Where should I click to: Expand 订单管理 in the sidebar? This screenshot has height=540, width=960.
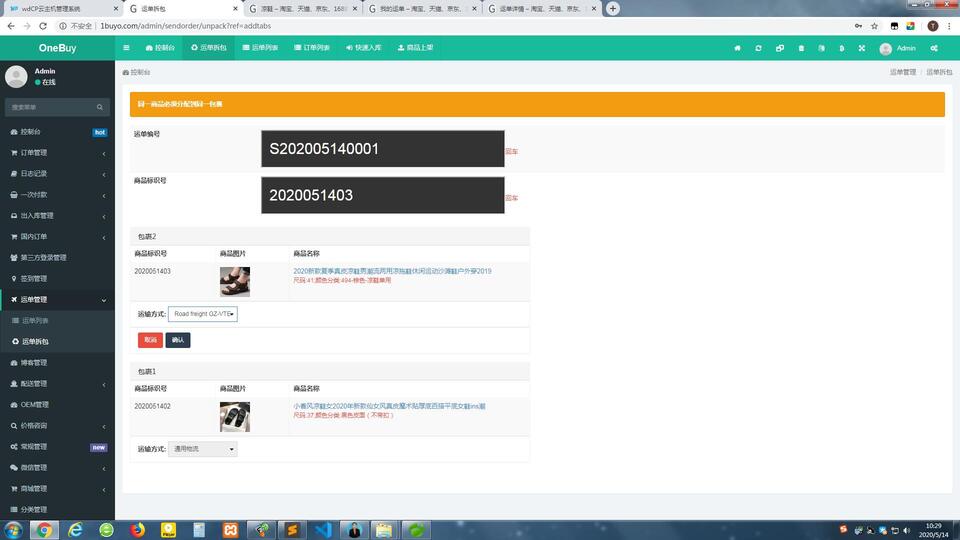[x=58, y=152]
